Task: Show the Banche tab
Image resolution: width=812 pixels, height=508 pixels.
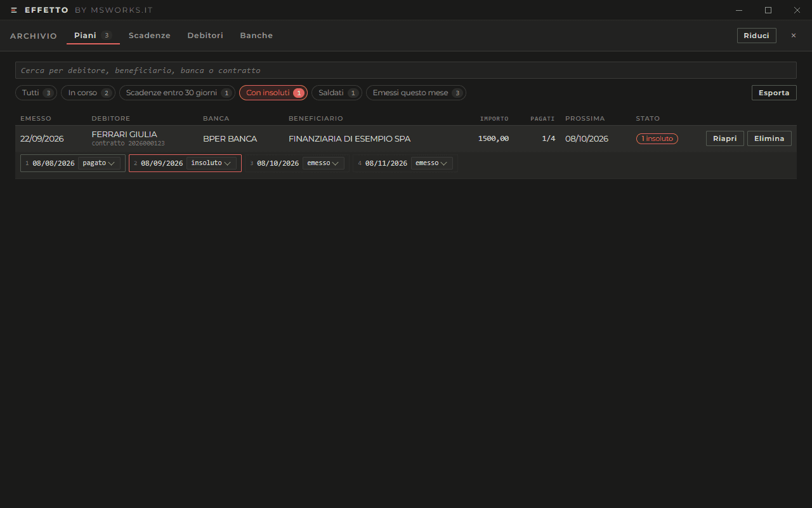Action: [x=256, y=36]
